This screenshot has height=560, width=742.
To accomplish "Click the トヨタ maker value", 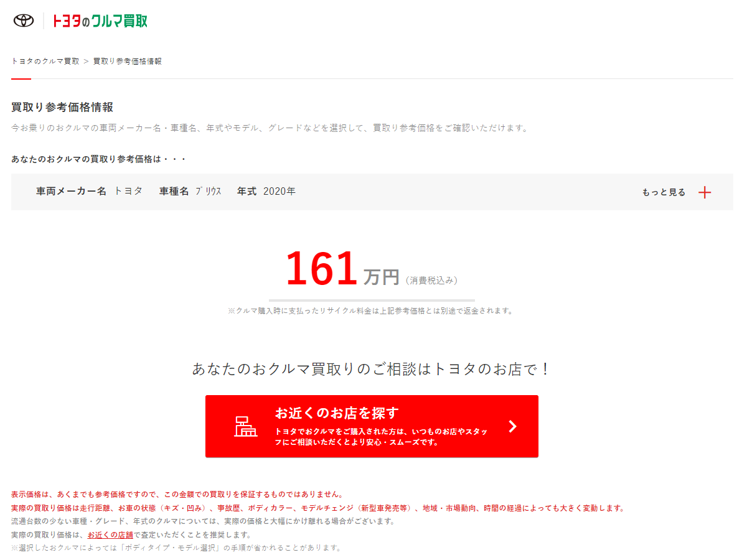I will (128, 191).
